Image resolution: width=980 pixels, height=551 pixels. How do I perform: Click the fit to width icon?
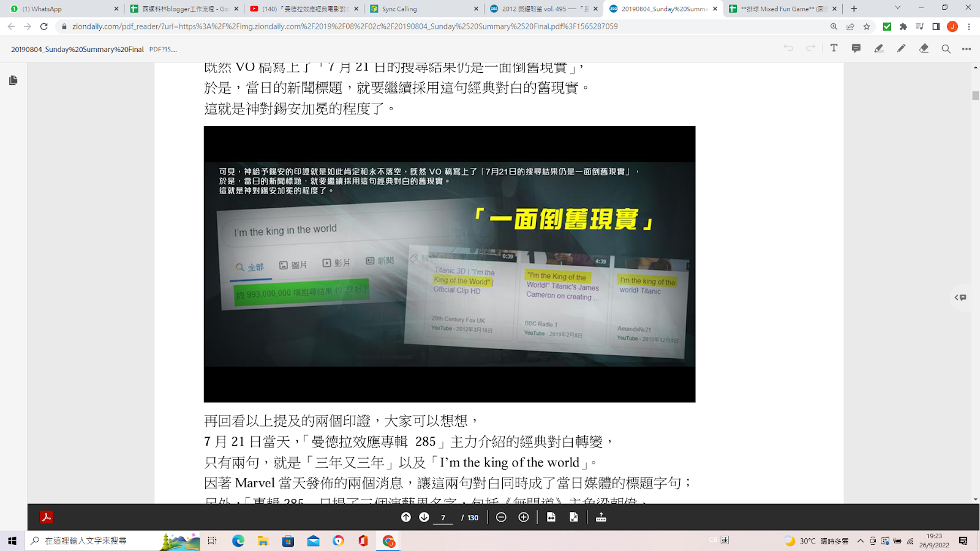551,517
